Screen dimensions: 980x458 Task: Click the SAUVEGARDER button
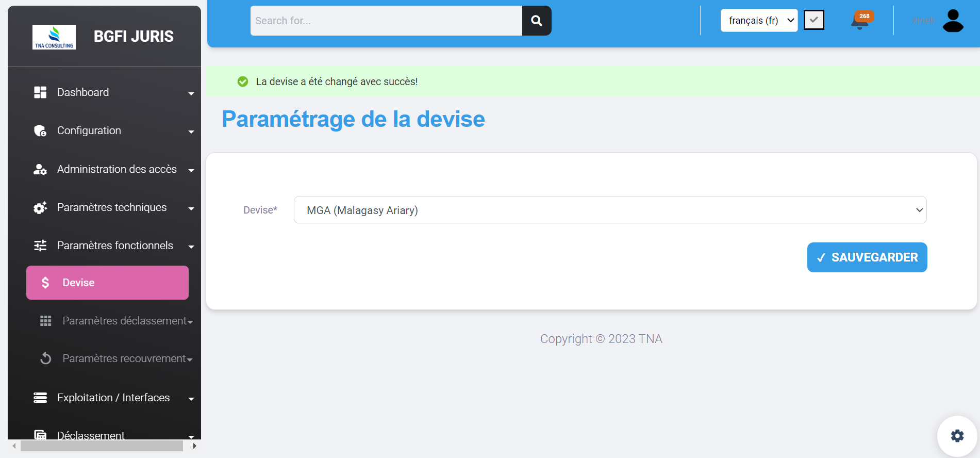(867, 257)
